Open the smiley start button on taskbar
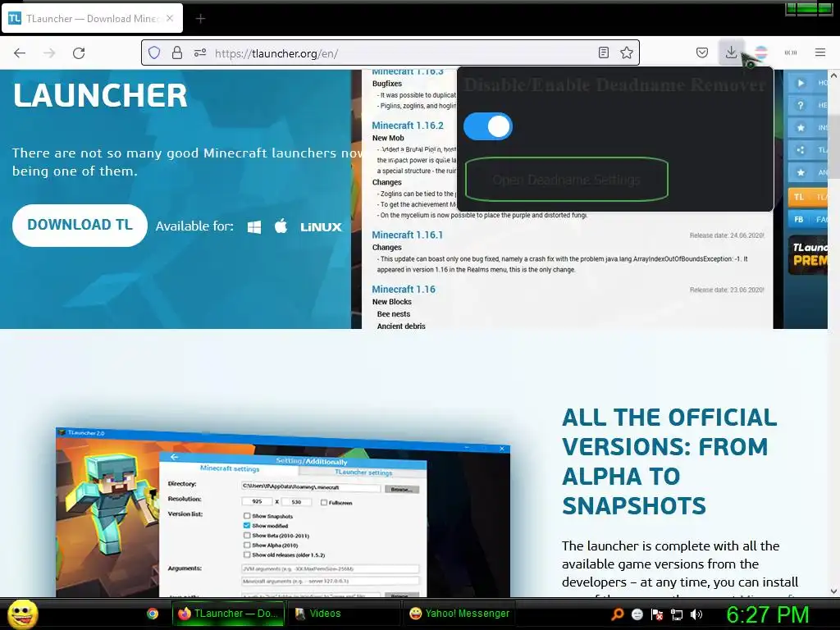 pyautogui.click(x=22, y=614)
